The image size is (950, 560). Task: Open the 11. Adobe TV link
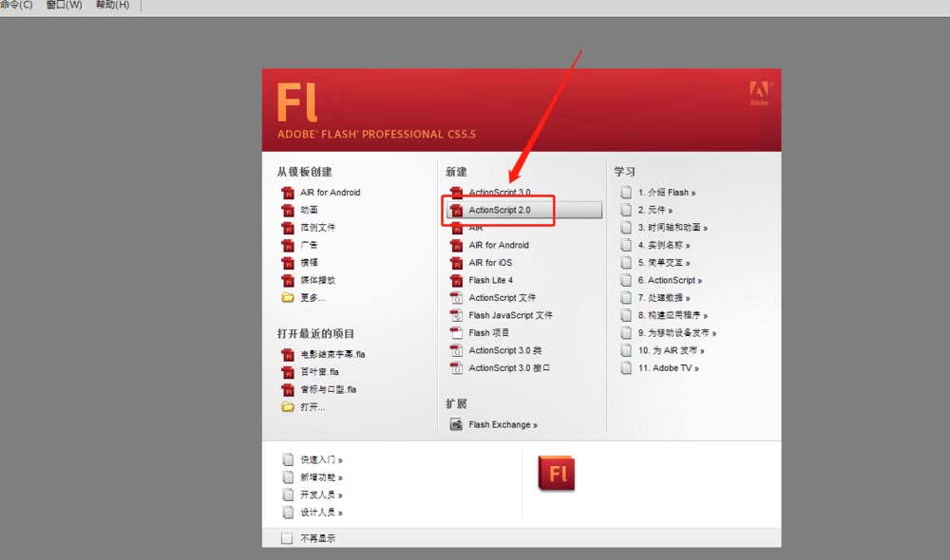(668, 368)
